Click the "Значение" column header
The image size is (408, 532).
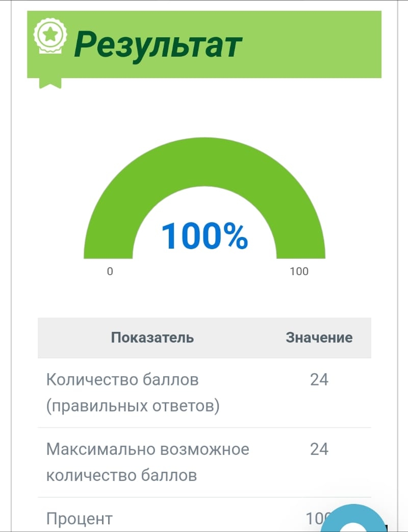319,337
